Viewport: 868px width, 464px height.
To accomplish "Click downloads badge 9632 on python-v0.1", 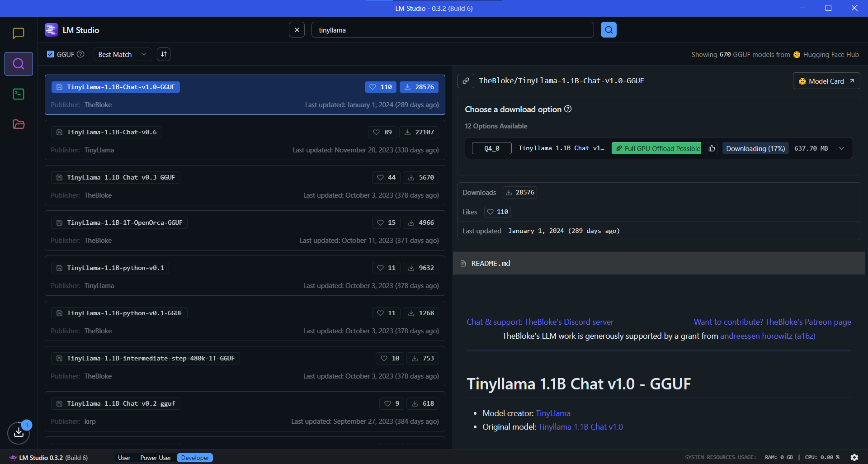I will [421, 268].
